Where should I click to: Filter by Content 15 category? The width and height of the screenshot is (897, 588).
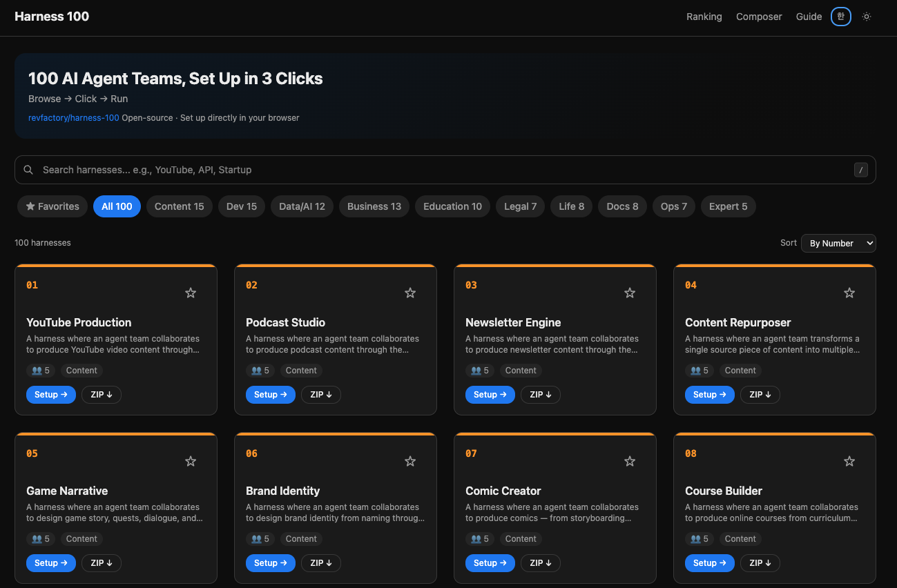(180, 206)
